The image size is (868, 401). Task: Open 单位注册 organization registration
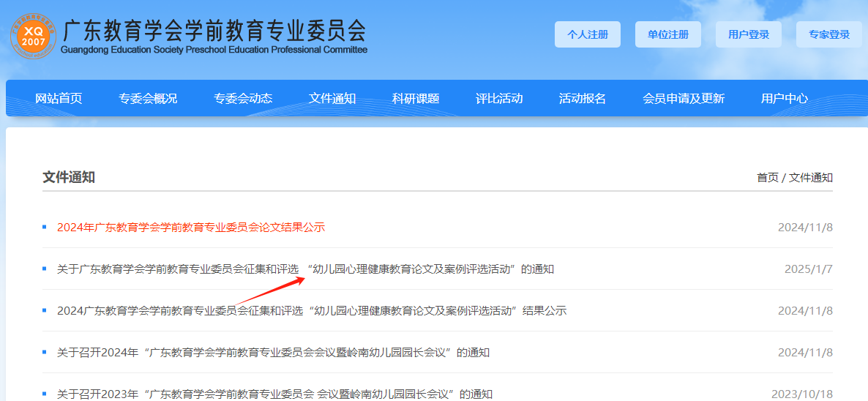pyautogui.click(x=668, y=34)
